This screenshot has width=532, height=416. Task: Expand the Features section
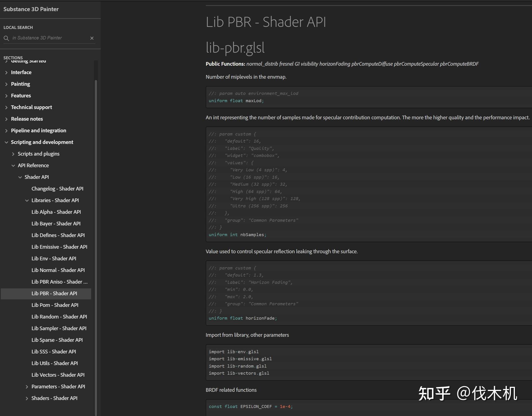click(6, 96)
